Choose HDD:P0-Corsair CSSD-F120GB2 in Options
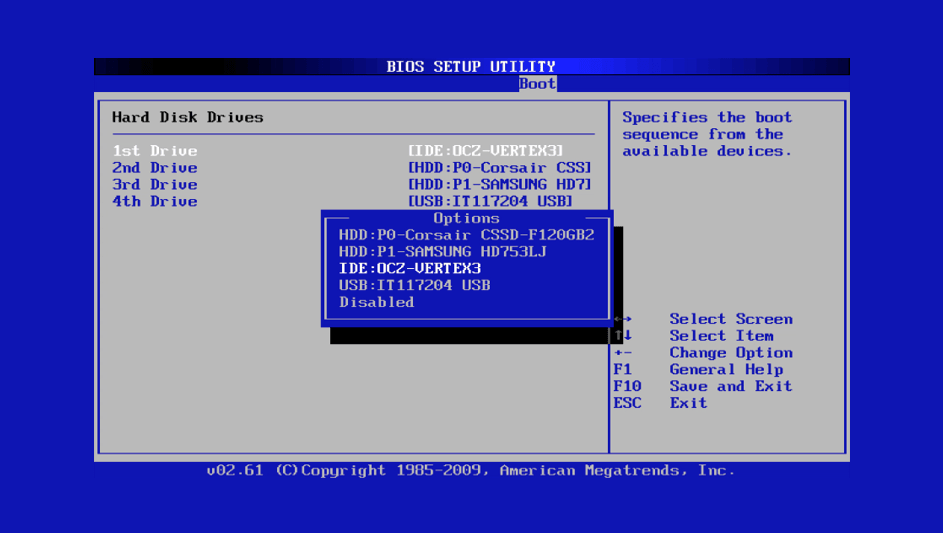Screen dimensions: 943x533 click(467, 235)
